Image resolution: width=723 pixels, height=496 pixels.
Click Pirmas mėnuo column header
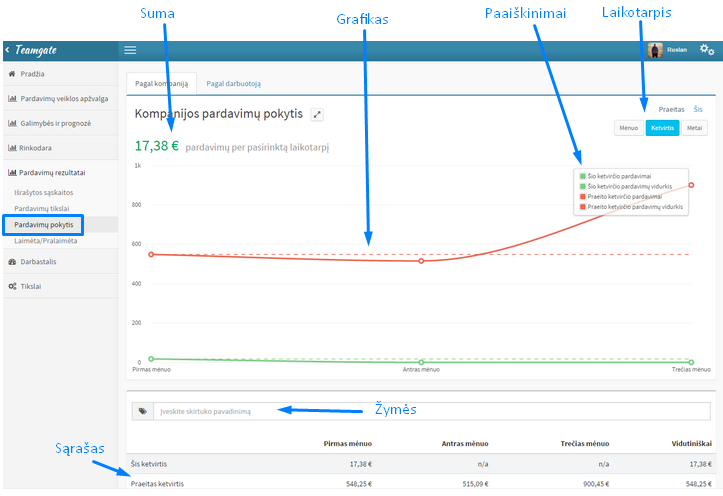(x=348, y=443)
